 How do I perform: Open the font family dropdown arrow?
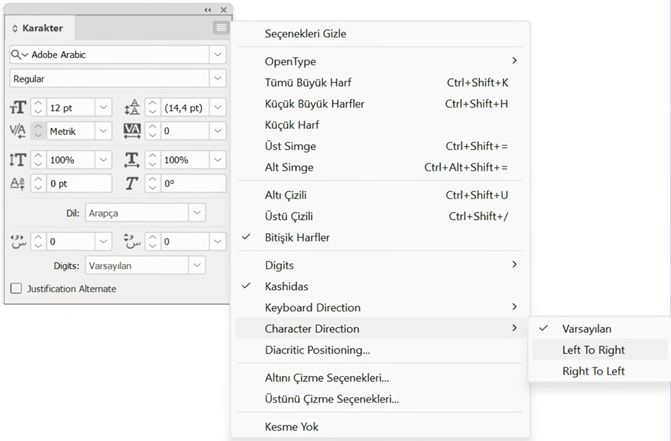coord(217,55)
